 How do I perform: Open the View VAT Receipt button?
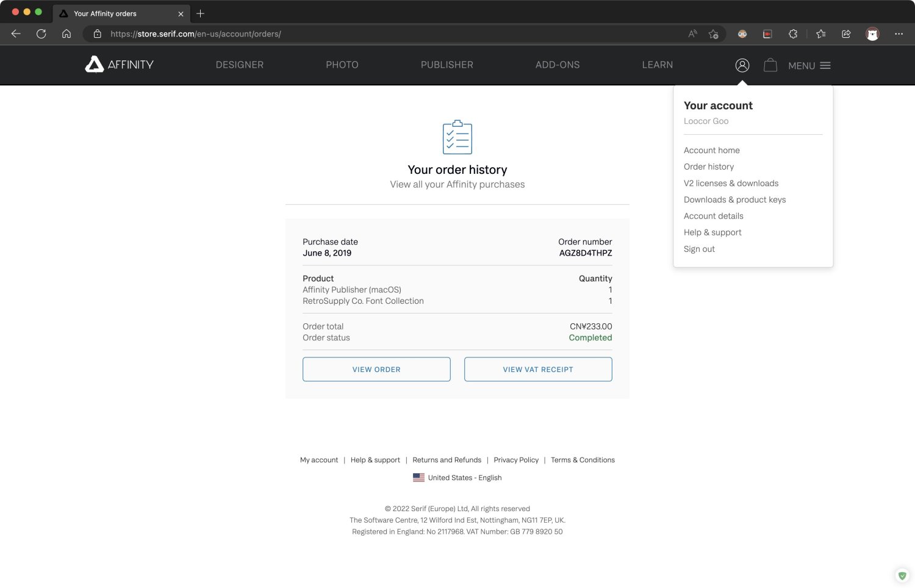[537, 370]
